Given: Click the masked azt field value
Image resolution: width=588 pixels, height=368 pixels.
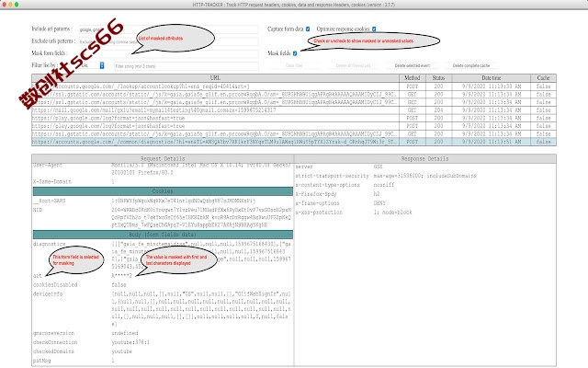Looking at the screenshot, I should point(121,276).
